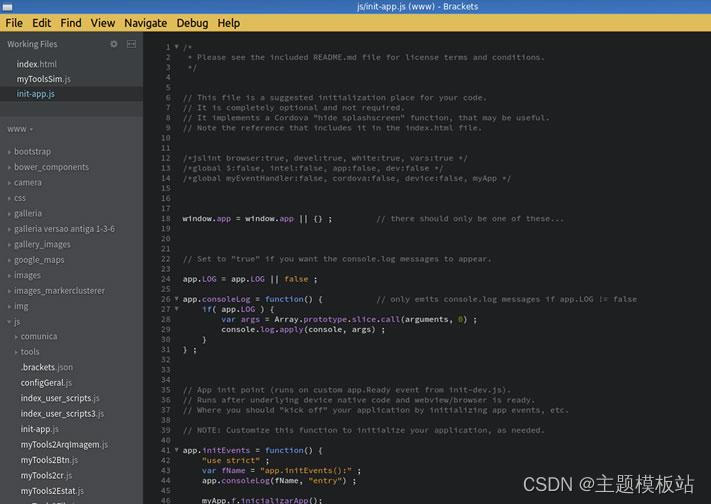The width and height of the screenshot is (711, 504).
Task: Open myTools2Estat.js in file tree
Action: pos(52,491)
